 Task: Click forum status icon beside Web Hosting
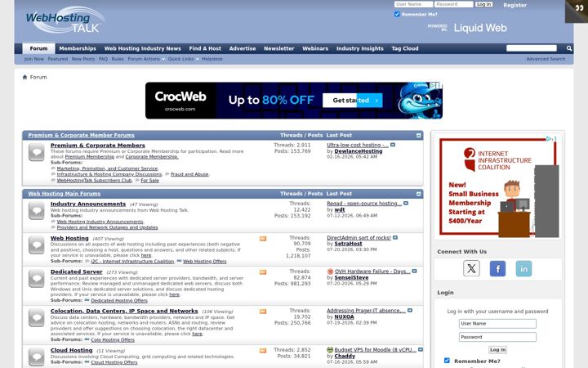coord(37,245)
